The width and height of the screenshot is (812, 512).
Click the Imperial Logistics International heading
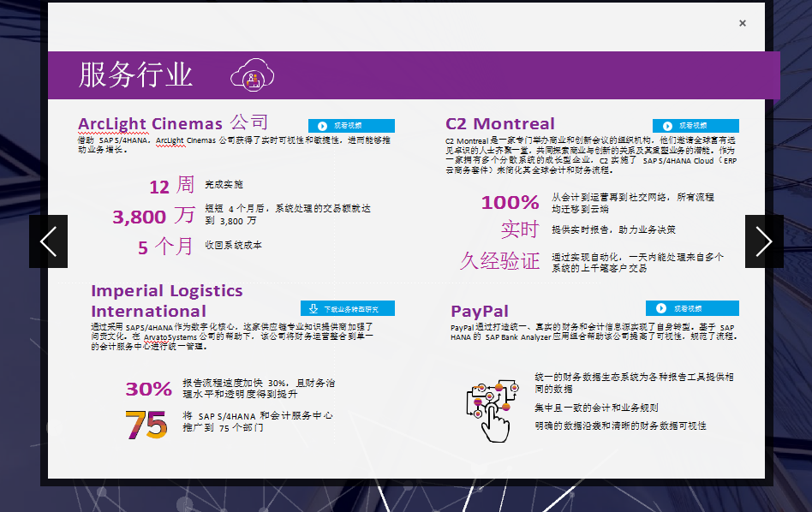167,301
